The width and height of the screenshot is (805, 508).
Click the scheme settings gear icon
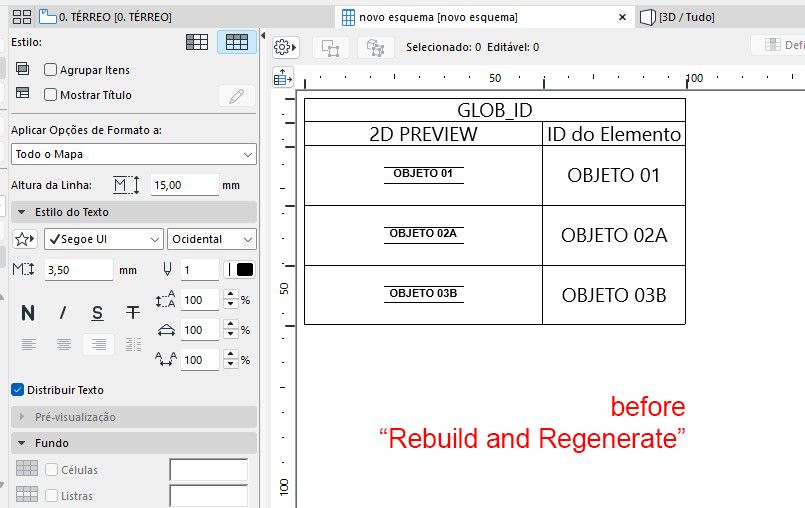pos(285,47)
